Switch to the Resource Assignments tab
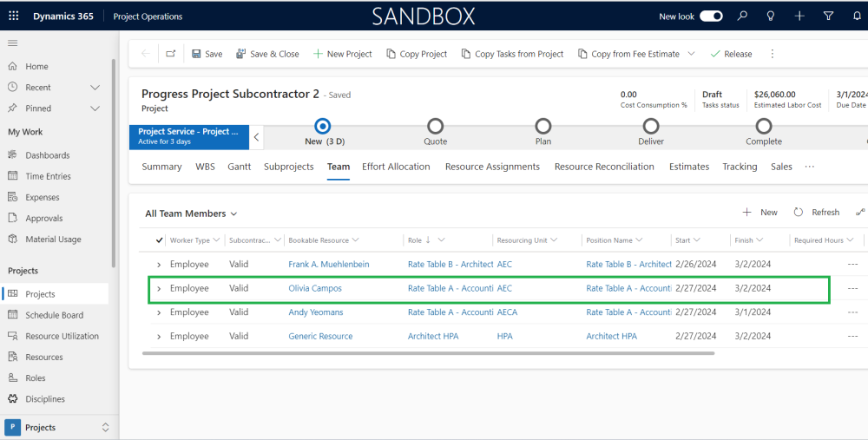868x440 pixels. pos(492,167)
